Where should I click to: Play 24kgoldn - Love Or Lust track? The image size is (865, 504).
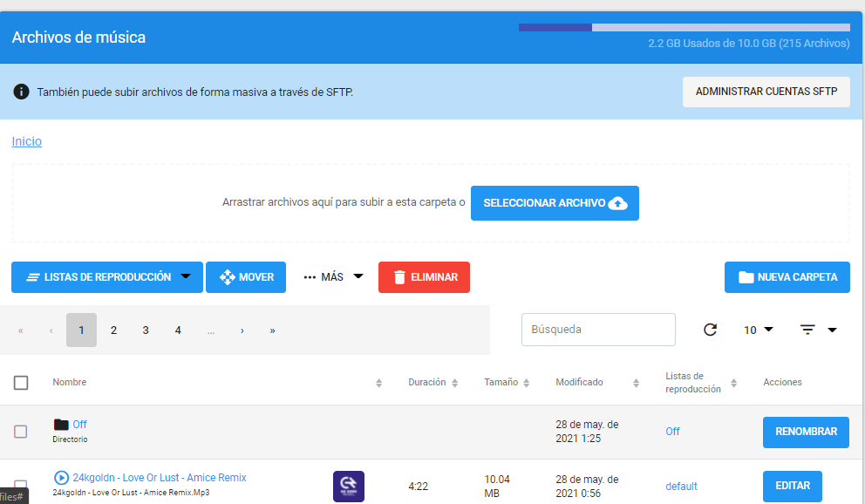(61, 478)
